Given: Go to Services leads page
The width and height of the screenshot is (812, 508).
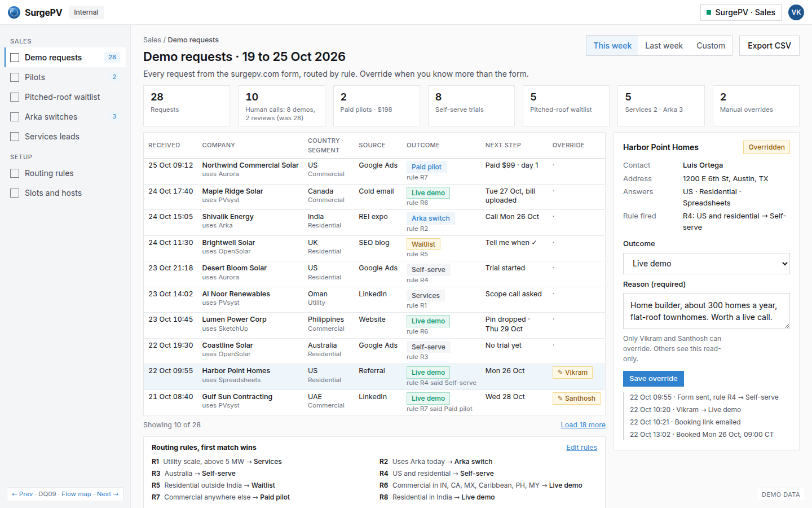Looking at the screenshot, I should point(65,137).
